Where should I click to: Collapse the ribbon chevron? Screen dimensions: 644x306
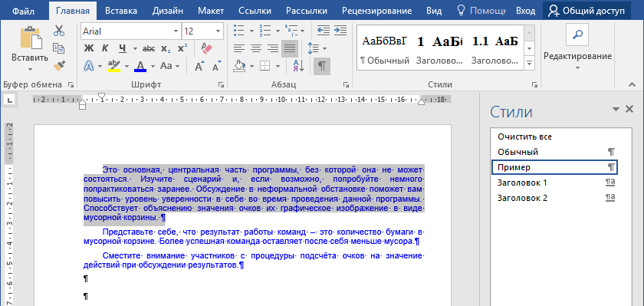pyautogui.click(x=632, y=84)
